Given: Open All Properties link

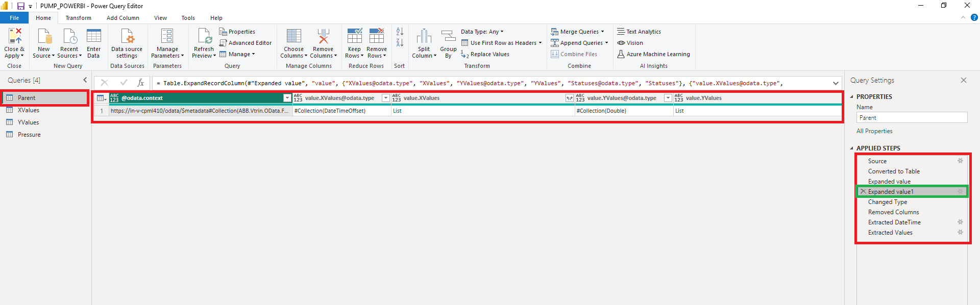Looking at the screenshot, I should click(874, 131).
